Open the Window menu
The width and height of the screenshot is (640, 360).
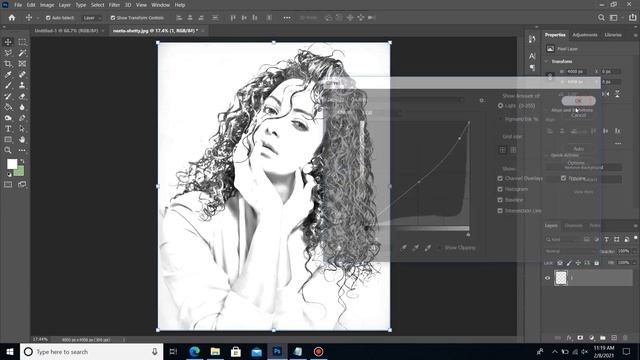160,5
